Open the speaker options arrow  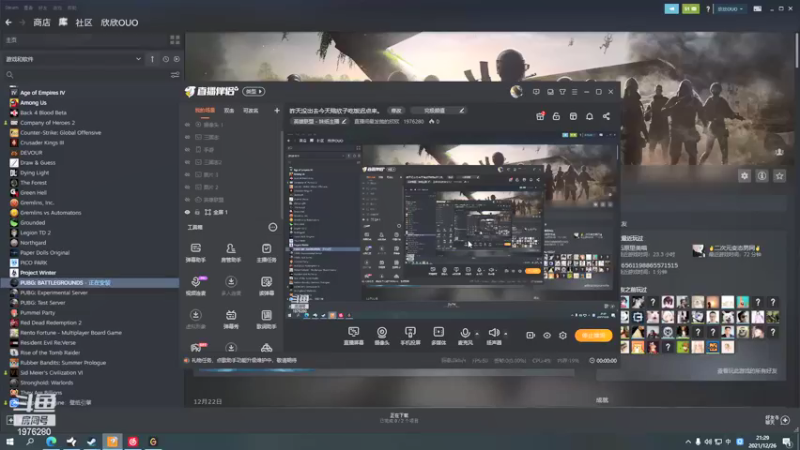506,334
